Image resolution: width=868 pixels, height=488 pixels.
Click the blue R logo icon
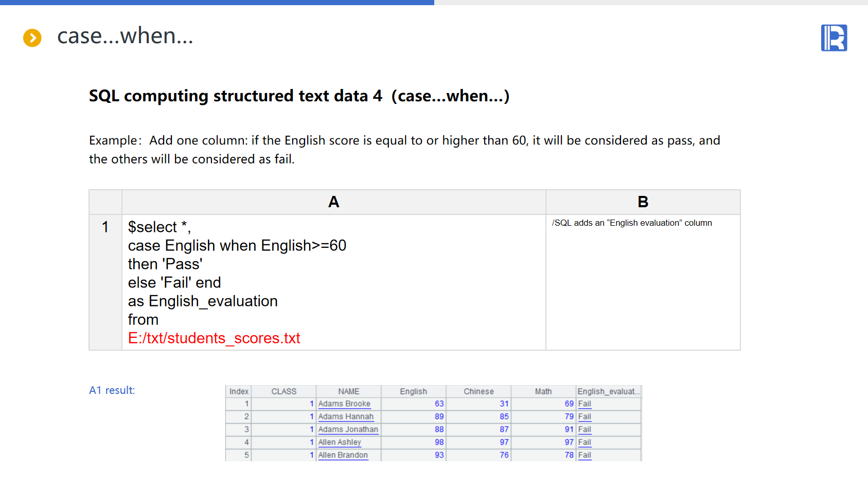(834, 38)
